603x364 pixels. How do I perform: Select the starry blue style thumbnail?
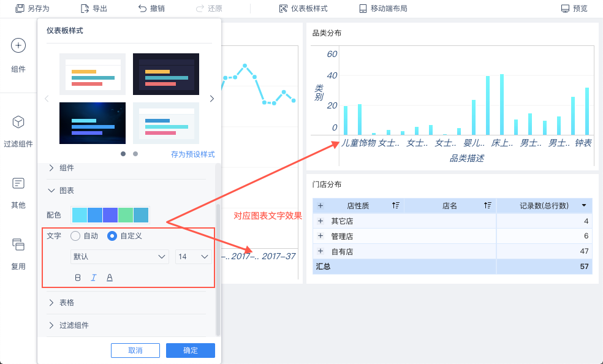point(93,123)
